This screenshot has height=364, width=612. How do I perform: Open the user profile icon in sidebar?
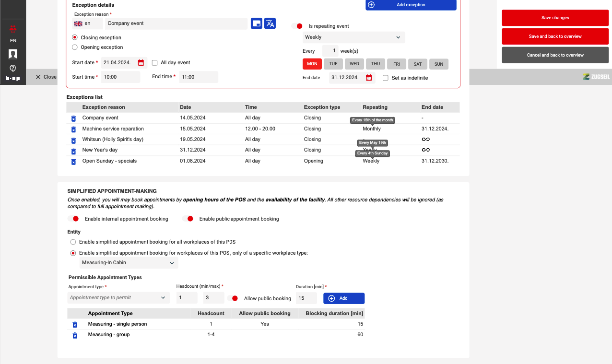(13, 54)
